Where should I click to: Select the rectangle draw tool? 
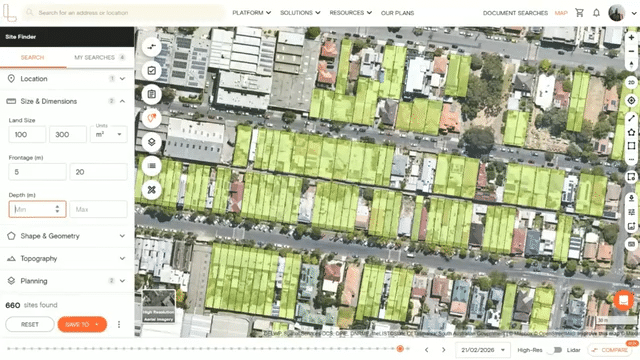tap(631, 146)
